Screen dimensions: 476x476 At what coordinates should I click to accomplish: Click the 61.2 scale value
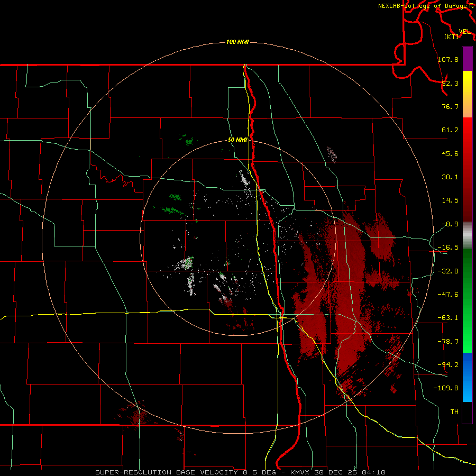[x=450, y=130]
